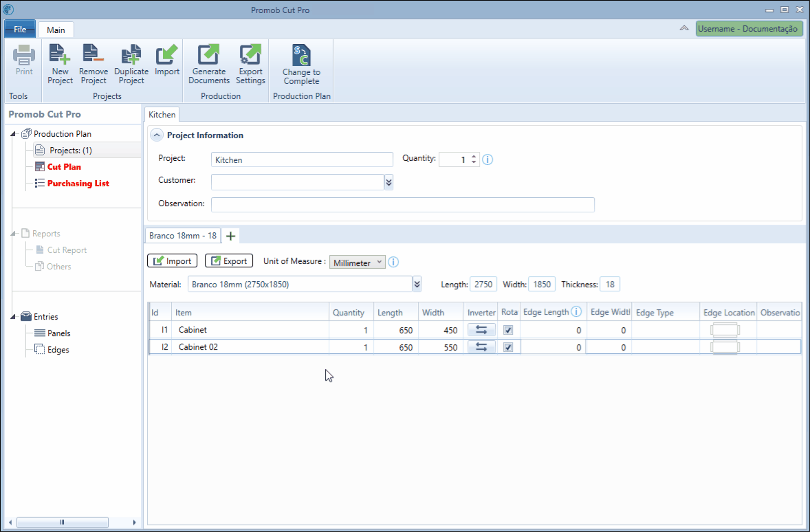This screenshot has height=532, width=810.
Task: Click the Export button above table
Action: 229,261
